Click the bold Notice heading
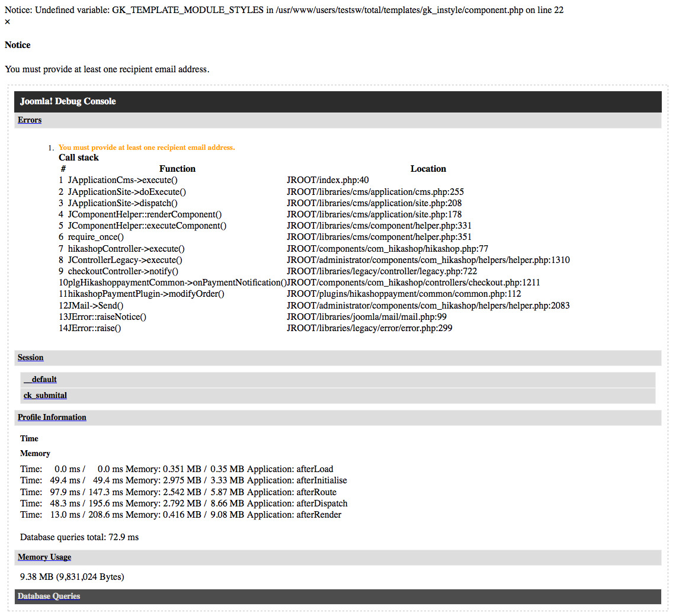The width and height of the screenshot is (676, 616). click(x=18, y=45)
